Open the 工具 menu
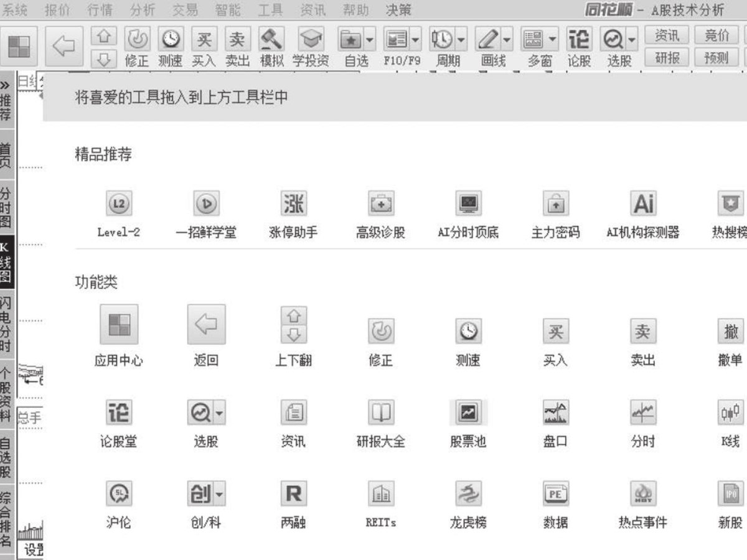 [270, 10]
